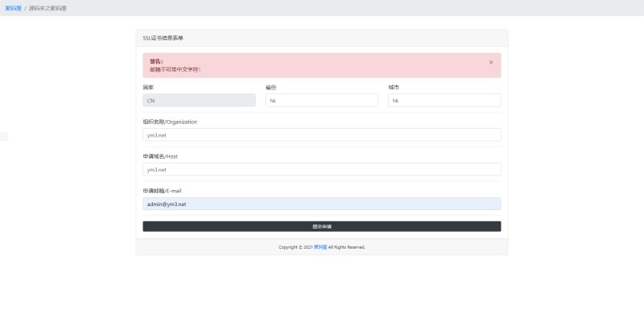Screen dimensions: 644x314
Task: Focus the 申请域名/Host input box
Action: [321, 169]
